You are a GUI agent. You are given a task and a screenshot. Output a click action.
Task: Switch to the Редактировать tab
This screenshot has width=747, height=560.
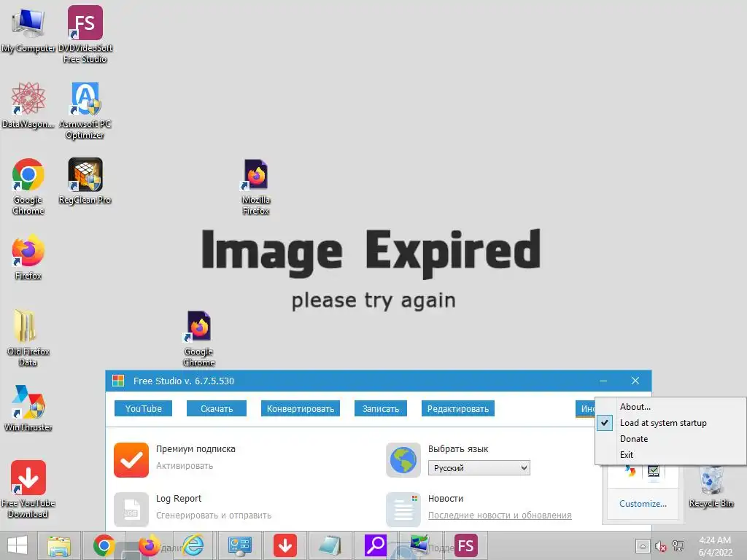[458, 408]
